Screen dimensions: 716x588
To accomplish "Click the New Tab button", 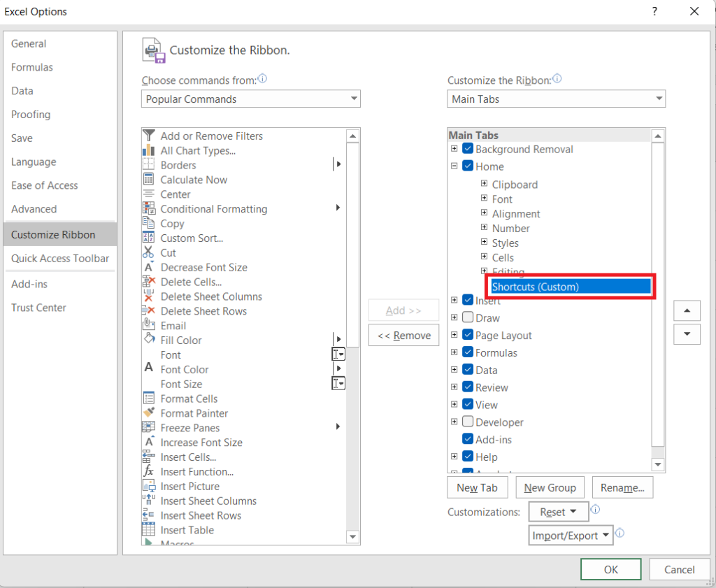I will pos(477,487).
